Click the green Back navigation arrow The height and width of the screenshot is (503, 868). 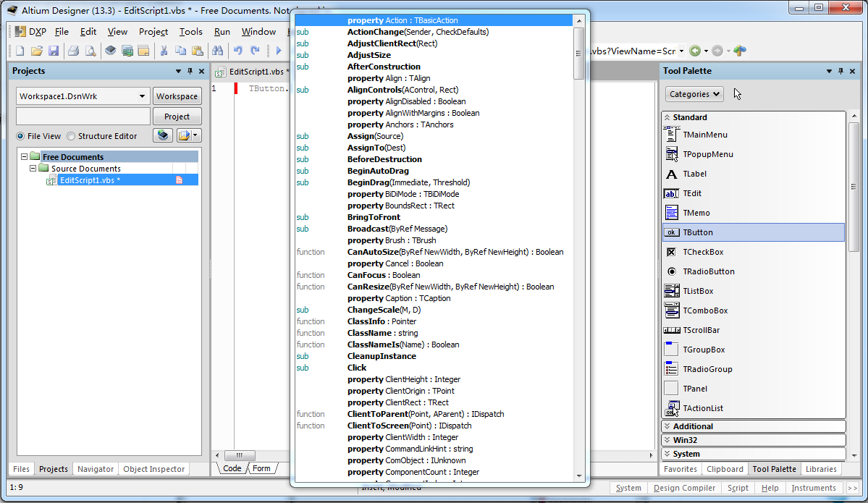point(695,51)
